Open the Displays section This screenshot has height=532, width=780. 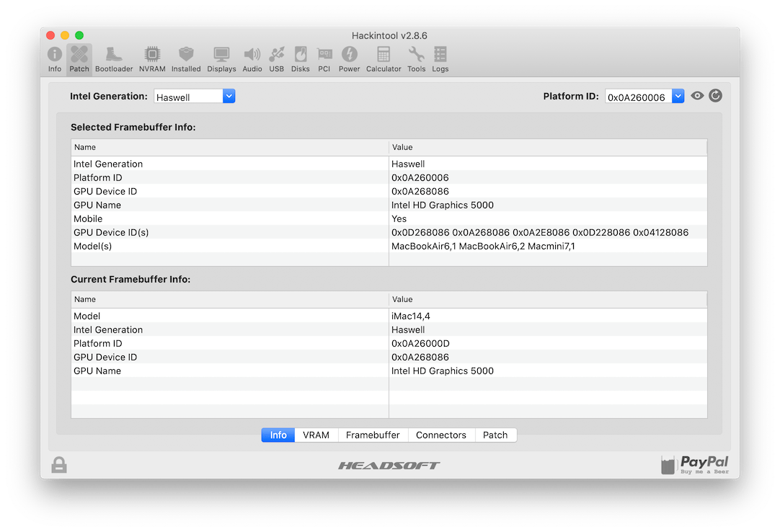(x=221, y=59)
